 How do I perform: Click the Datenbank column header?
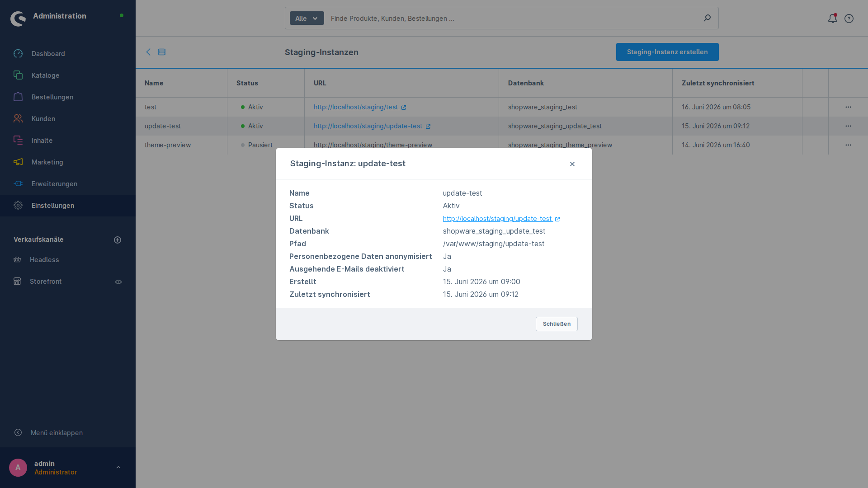[585, 83]
